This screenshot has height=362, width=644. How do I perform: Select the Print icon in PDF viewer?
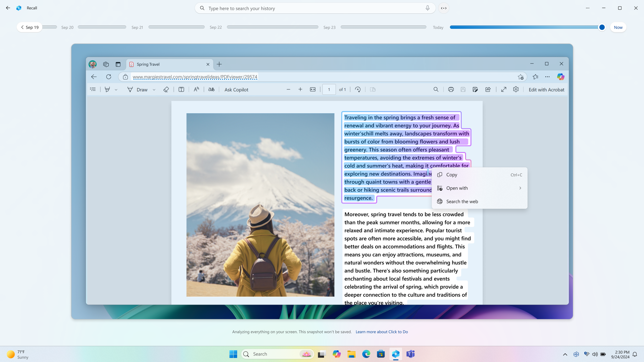coord(451,89)
